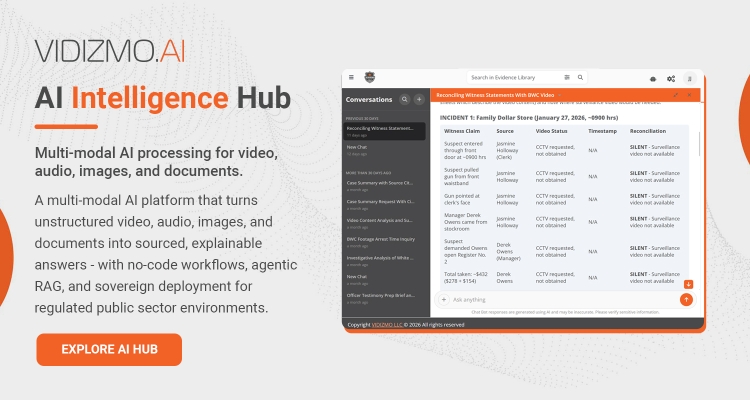Viewport: 750px width, 400px height.
Task: Send the message with the orange arrow button
Action: 686,300
